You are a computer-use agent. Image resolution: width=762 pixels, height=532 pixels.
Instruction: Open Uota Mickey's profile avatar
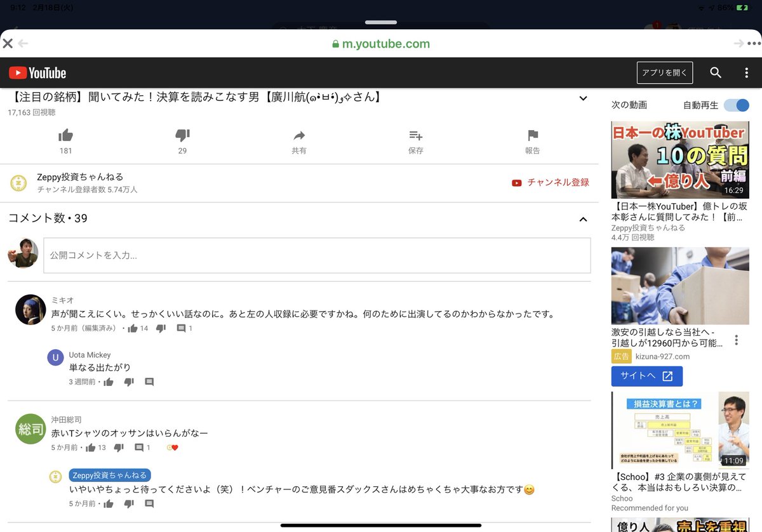pyautogui.click(x=56, y=357)
